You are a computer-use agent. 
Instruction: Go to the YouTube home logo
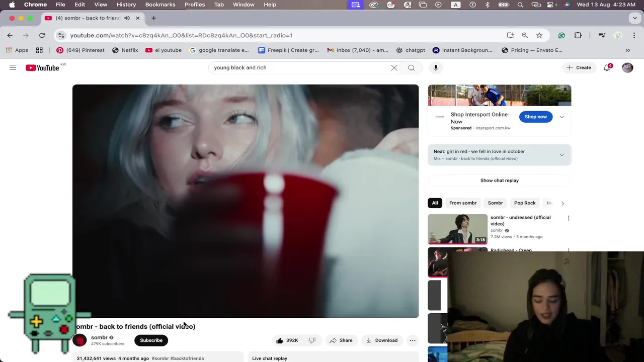(42, 67)
